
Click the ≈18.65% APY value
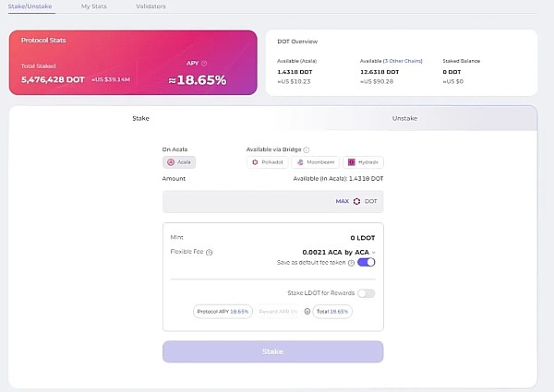pyautogui.click(x=198, y=80)
